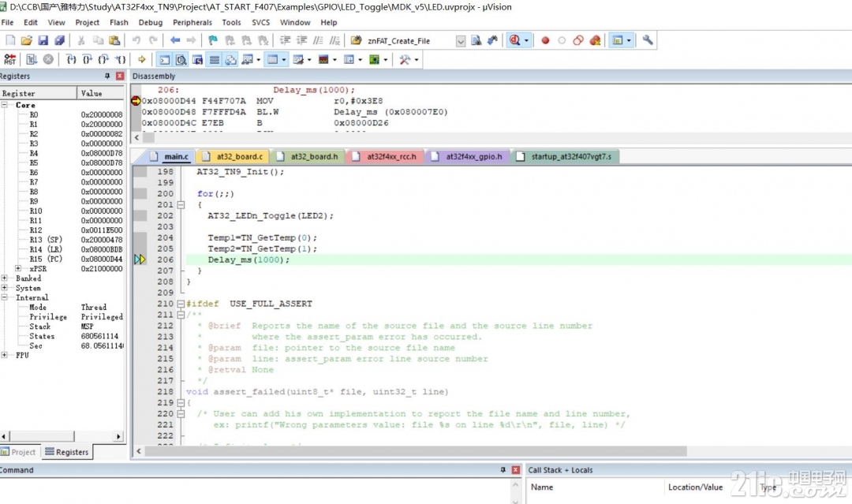Toggle breakpoint in the margin at line 202
852x504 pixels.
point(140,215)
